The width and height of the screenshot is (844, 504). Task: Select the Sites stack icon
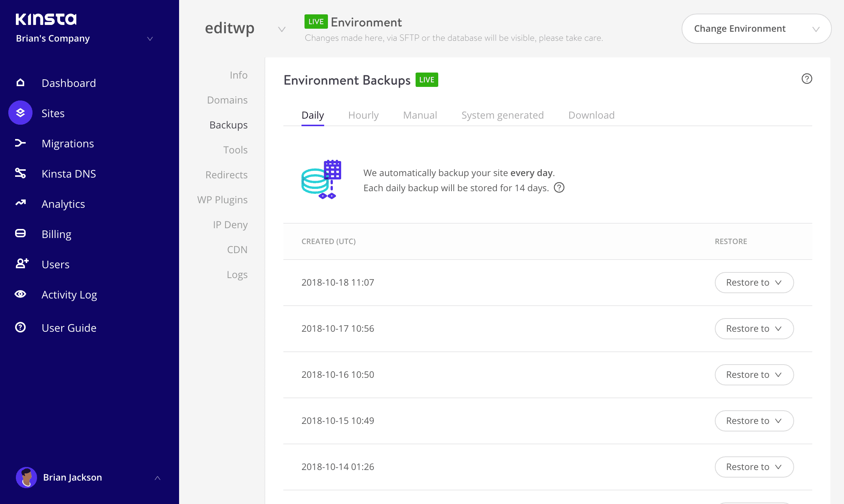pos(20,113)
